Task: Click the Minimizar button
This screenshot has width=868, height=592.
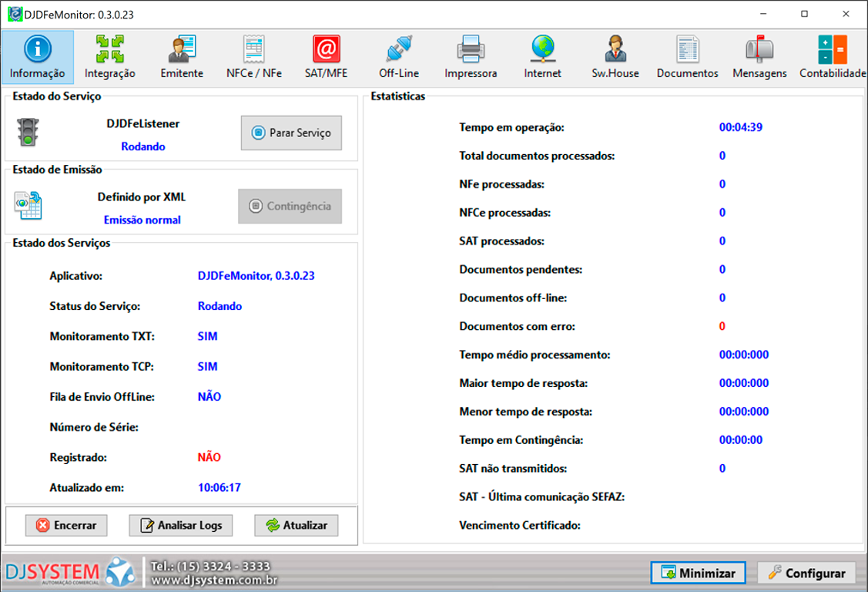Action: [x=698, y=573]
